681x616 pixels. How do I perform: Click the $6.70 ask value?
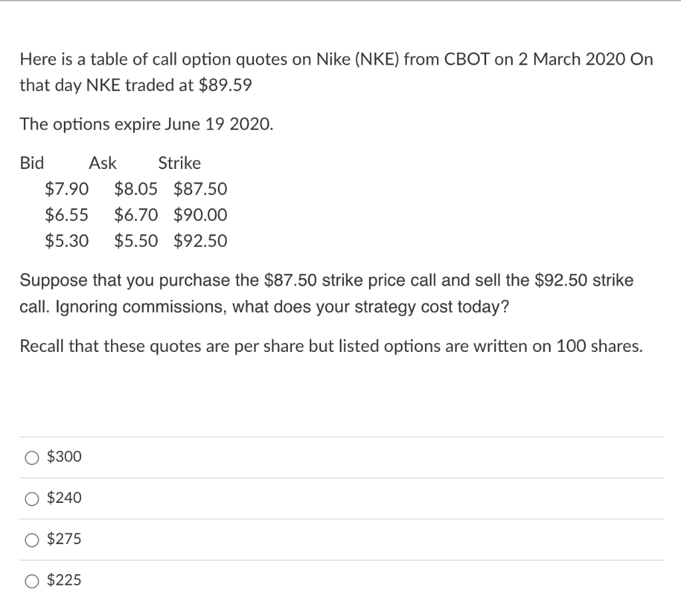(136, 215)
